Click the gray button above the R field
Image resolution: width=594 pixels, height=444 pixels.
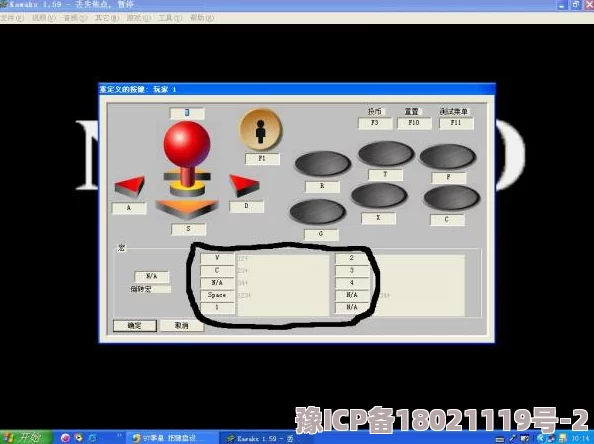tap(322, 163)
